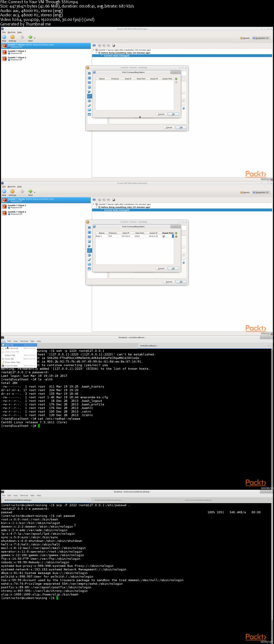Click Host IP cell 127.0.0.1
The image size is (274, 644).
click(x=126, y=236)
